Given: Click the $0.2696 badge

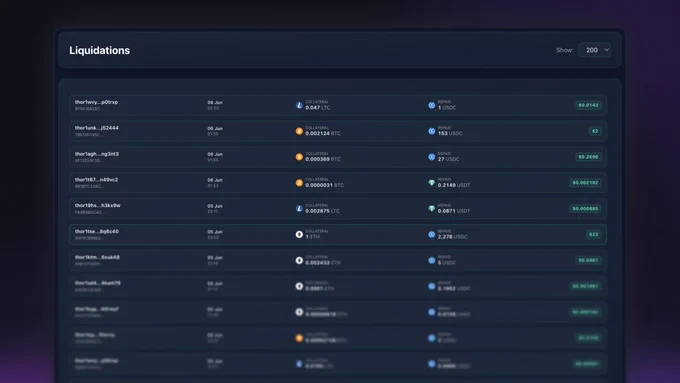Looking at the screenshot, I should tap(588, 157).
